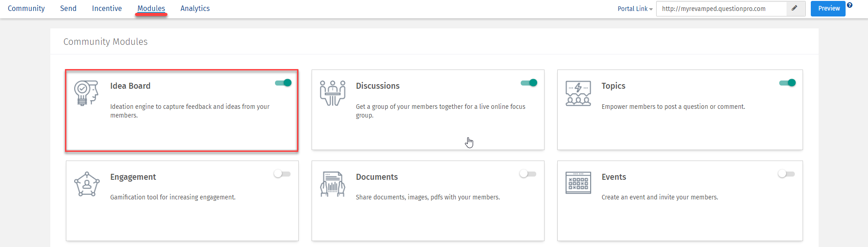The width and height of the screenshot is (868, 247).
Task: Click the Topics chat people icon
Action: 578,93
